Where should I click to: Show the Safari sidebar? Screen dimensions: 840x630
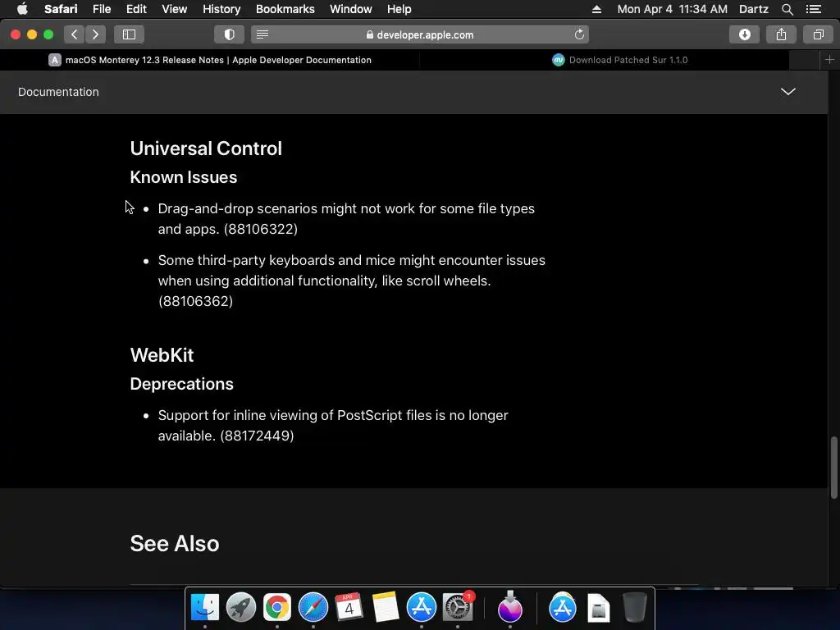[129, 34]
